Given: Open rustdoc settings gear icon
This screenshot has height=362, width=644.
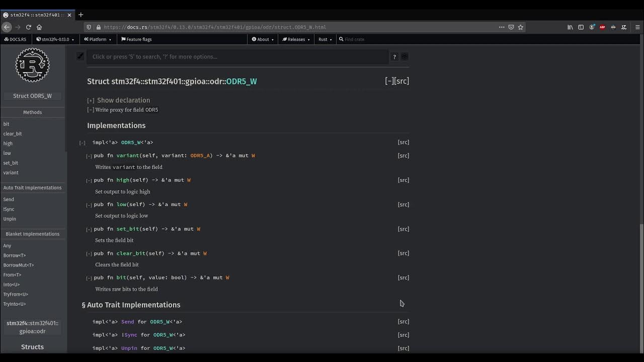Looking at the screenshot, I should (405, 57).
